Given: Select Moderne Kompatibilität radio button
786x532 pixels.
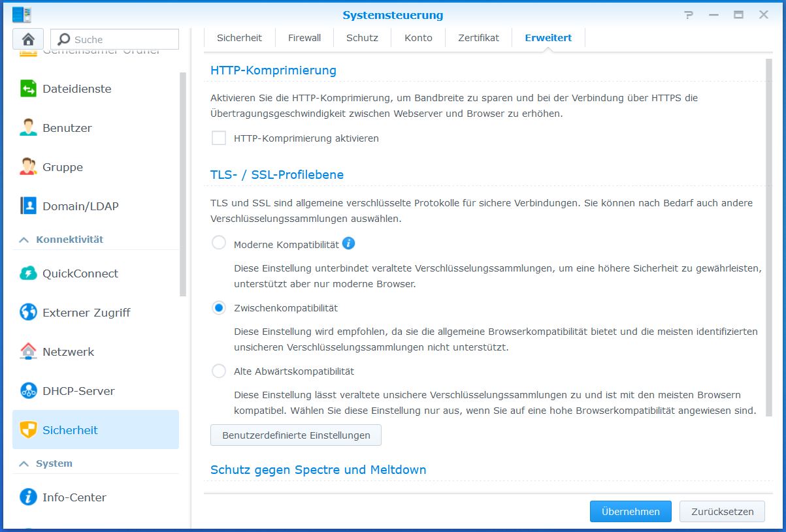Looking at the screenshot, I should click(219, 244).
